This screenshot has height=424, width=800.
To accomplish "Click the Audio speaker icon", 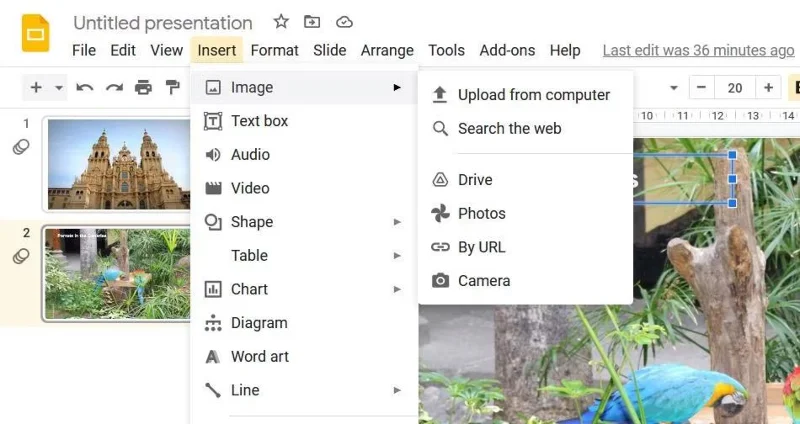I will [x=213, y=155].
